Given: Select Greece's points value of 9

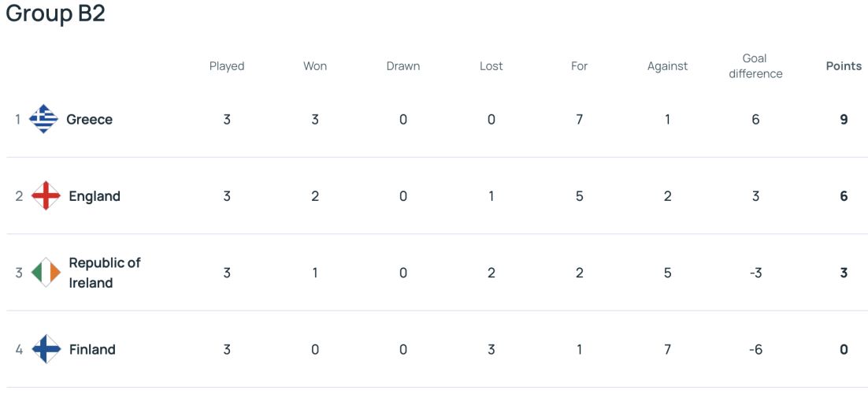Looking at the screenshot, I should click(x=844, y=119).
